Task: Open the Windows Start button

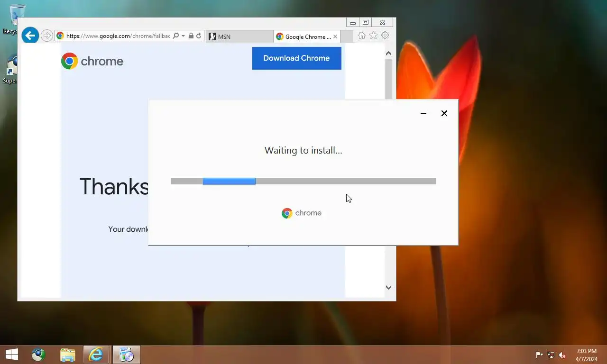Action: click(11, 355)
